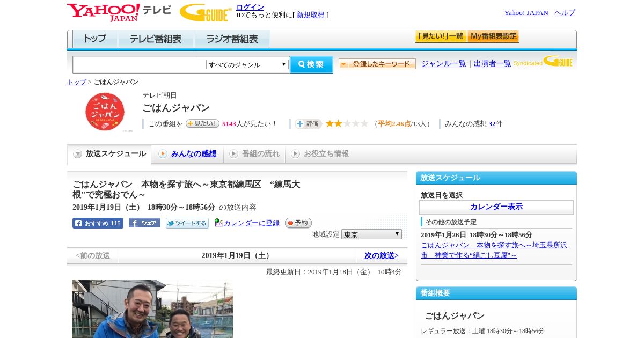Click the 見たい! plus button
Screen dimensions: 644x338
[x=202, y=123]
